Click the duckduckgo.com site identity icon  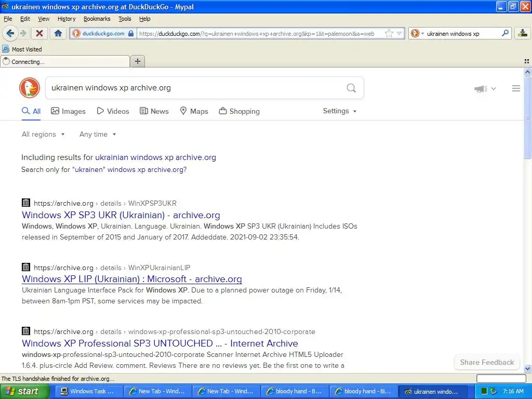tap(76, 33)
